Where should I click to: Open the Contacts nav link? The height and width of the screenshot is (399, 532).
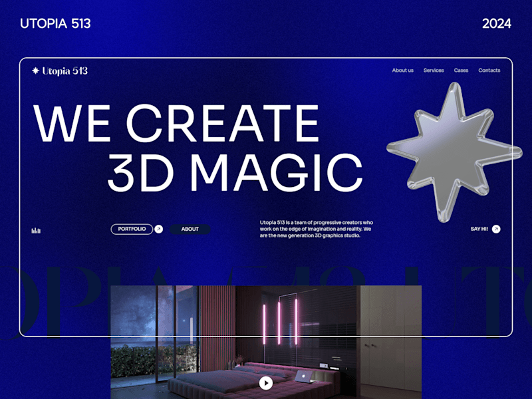click(x=489, y=70)
